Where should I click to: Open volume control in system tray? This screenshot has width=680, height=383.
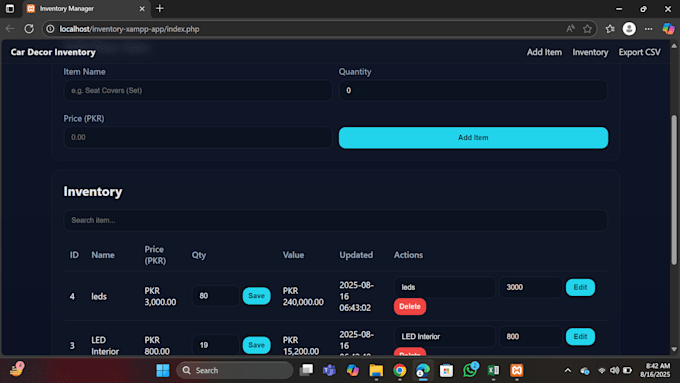pyautogui.click(x=615, y=370)
